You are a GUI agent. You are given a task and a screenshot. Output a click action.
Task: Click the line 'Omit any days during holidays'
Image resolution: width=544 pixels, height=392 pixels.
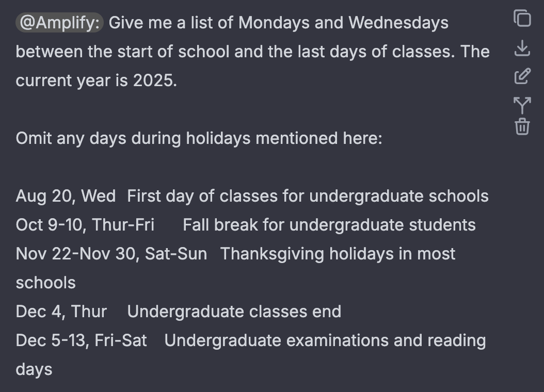coord(133,138)
